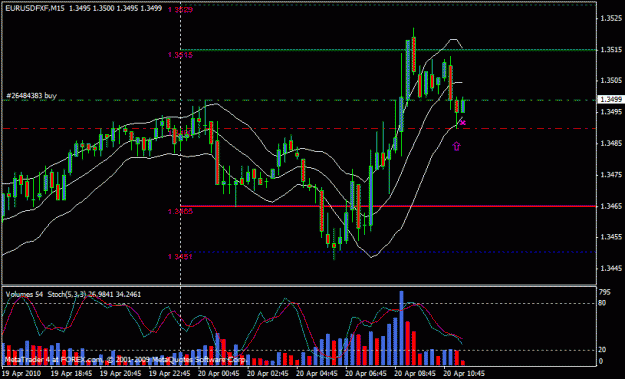Click 1.3455 on the price axis

pyautogui.click(x=611, y=237)
